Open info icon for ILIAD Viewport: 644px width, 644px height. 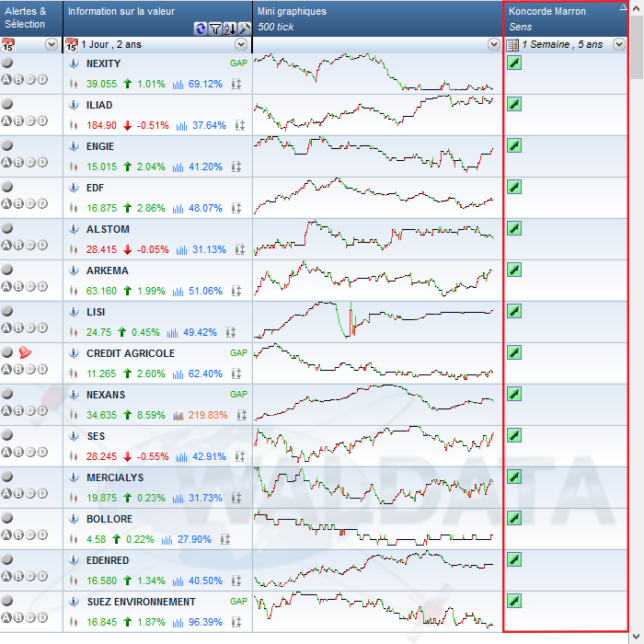[x=74, y=105]
